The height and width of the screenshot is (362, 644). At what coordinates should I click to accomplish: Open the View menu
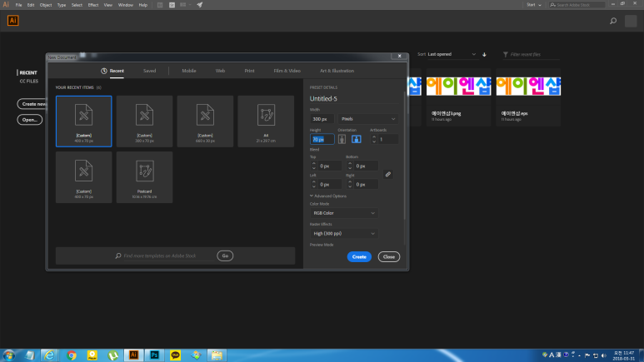[108, 5]
